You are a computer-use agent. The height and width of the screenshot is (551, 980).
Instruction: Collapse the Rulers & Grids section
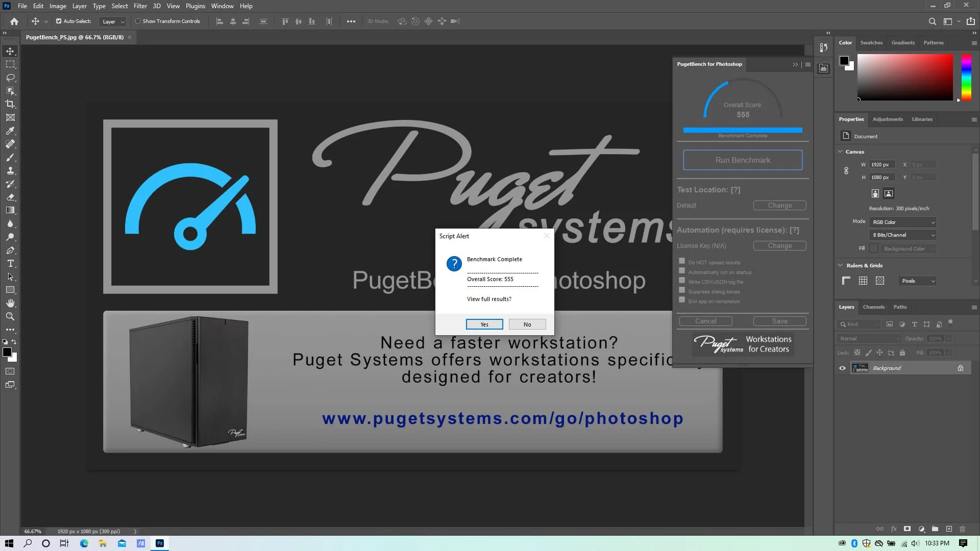840,265
